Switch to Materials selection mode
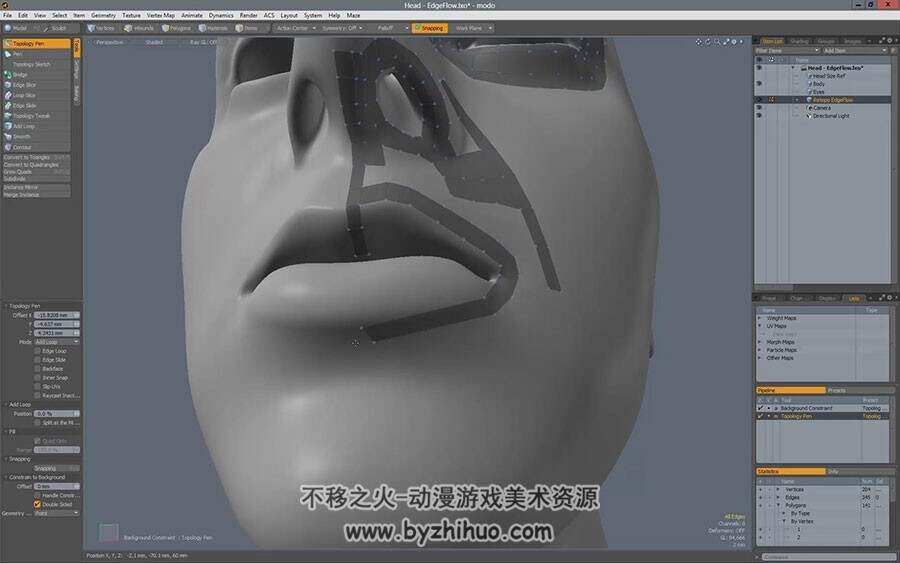Image resolution: width=900 pixels, height=563 pixels. tap(214, 28)
